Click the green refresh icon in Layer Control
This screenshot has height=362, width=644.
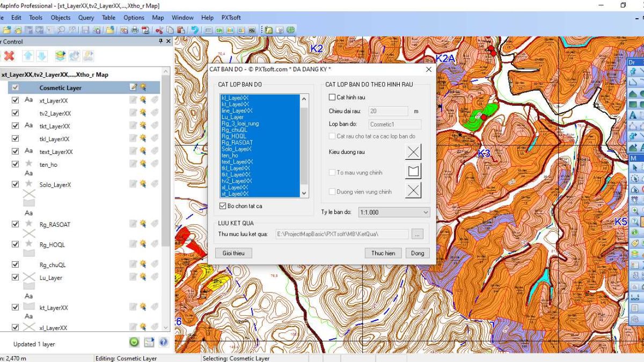tap(134, 342)
